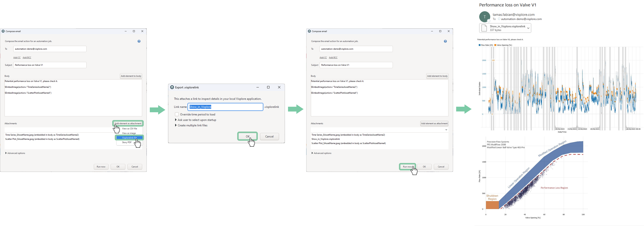Choose Visplorelink file from attachment menu
The width and height of the screenshot is (644, 226).
tap(129, 138)
